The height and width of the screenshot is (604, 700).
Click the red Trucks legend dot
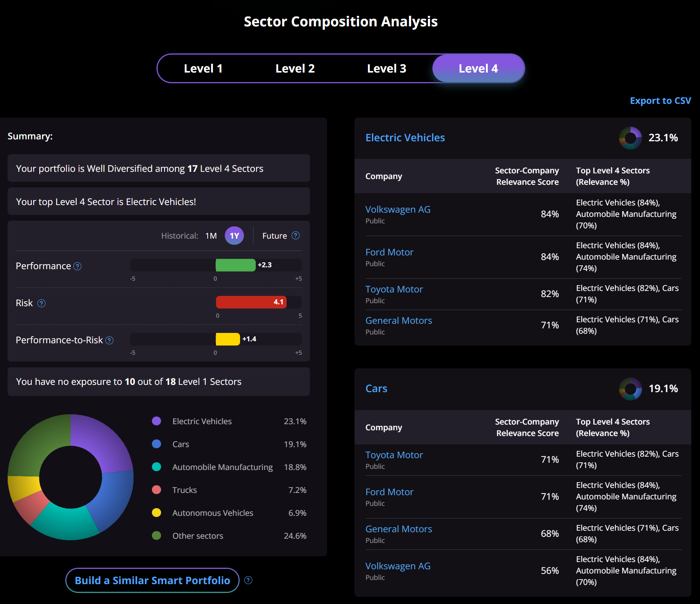coord(156,490)
